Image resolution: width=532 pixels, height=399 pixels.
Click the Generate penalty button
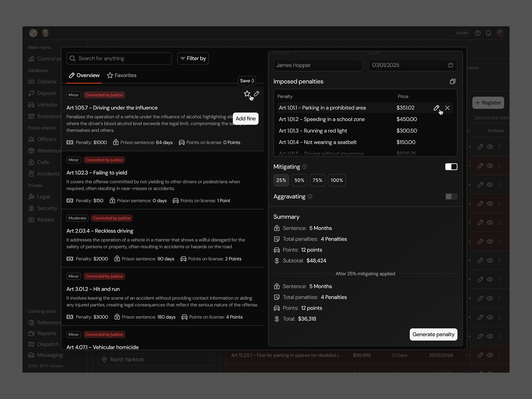[x=433, y=334]
